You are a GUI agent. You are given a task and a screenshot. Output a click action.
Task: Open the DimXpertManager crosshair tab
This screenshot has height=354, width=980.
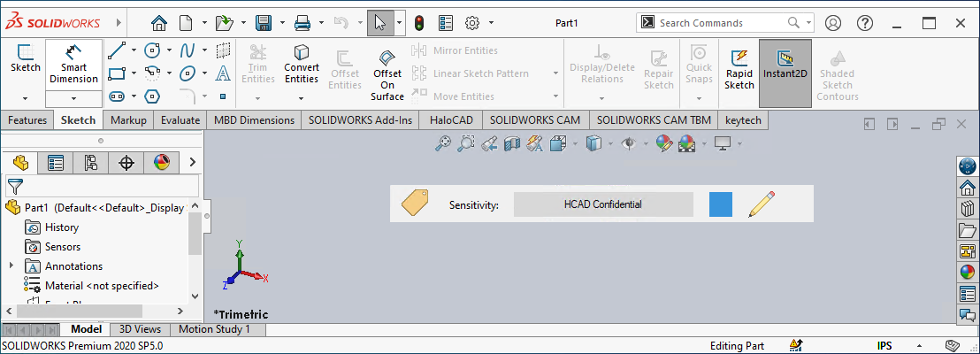pyautogui.click(x=126, y=163)
